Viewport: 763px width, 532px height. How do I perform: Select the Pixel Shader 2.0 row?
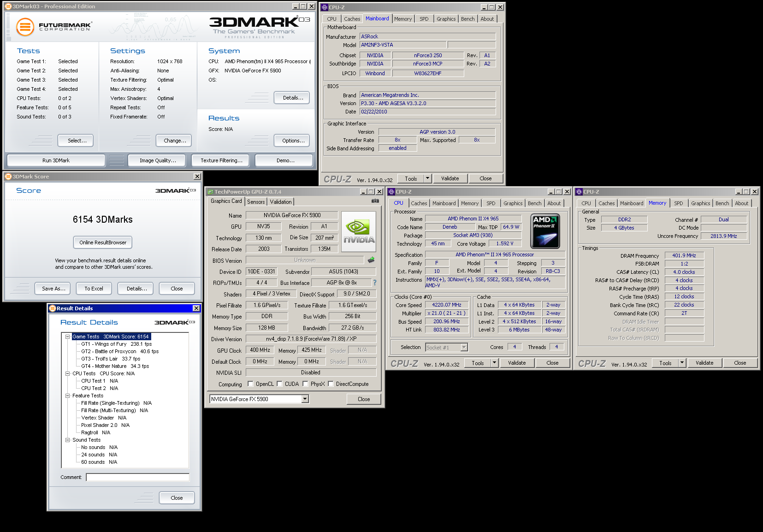coord(106,425)
